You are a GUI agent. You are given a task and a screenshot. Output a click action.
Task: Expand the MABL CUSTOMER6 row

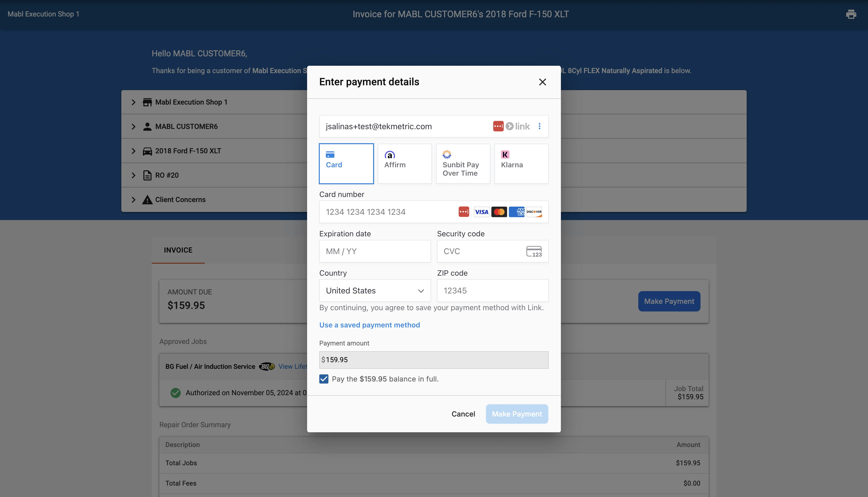coord(133,127)
